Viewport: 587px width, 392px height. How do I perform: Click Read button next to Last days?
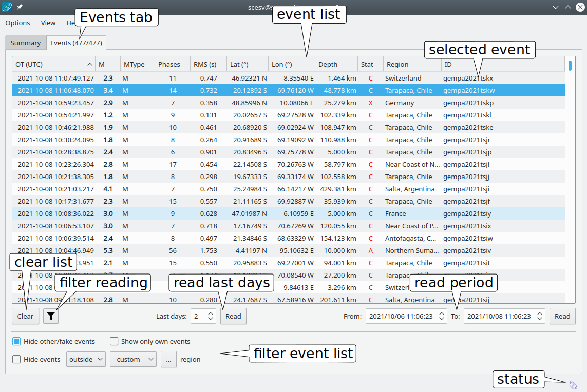[233, 316]
